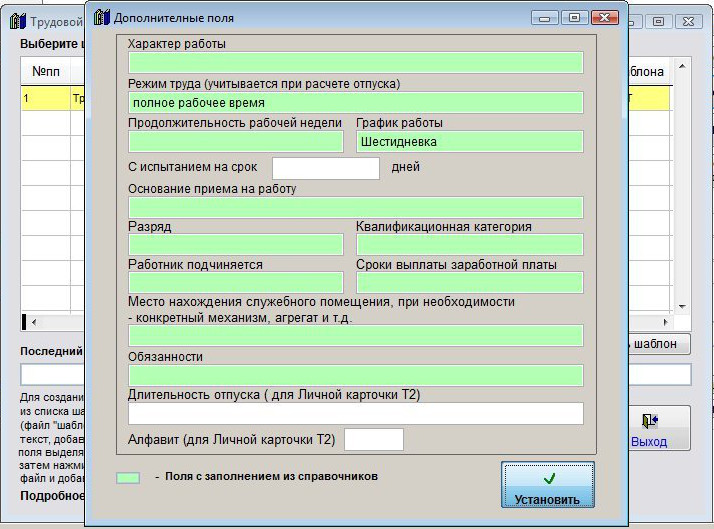The image size is (714, 529).
Task: Click the Алфавит field for Личная карточка Т2
Action: [x=374, y=440]
